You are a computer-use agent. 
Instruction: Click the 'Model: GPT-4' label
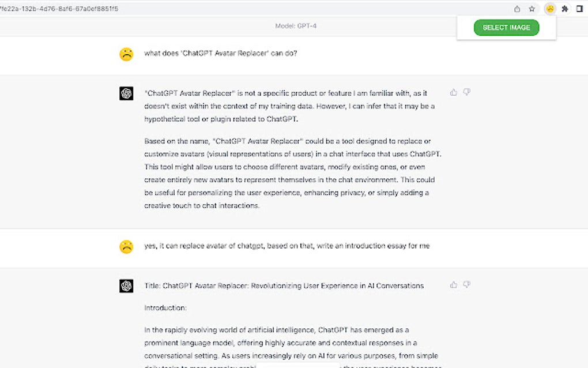click(296, 26)
